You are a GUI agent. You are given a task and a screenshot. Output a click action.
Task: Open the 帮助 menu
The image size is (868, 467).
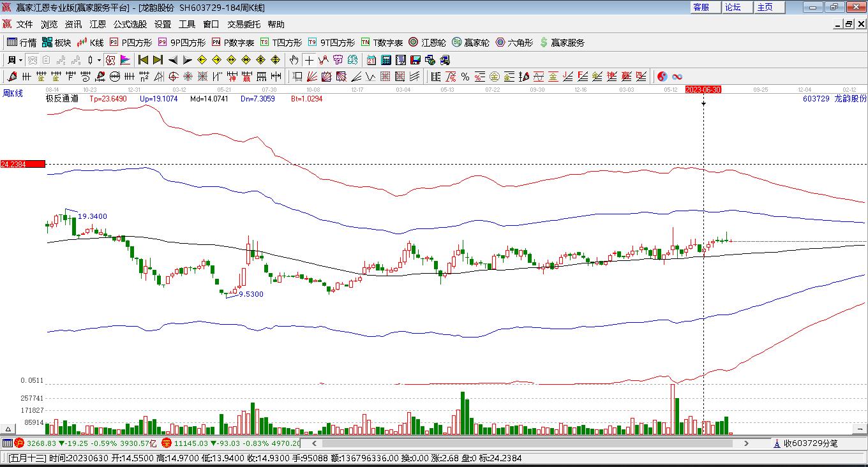coord(276,24)
